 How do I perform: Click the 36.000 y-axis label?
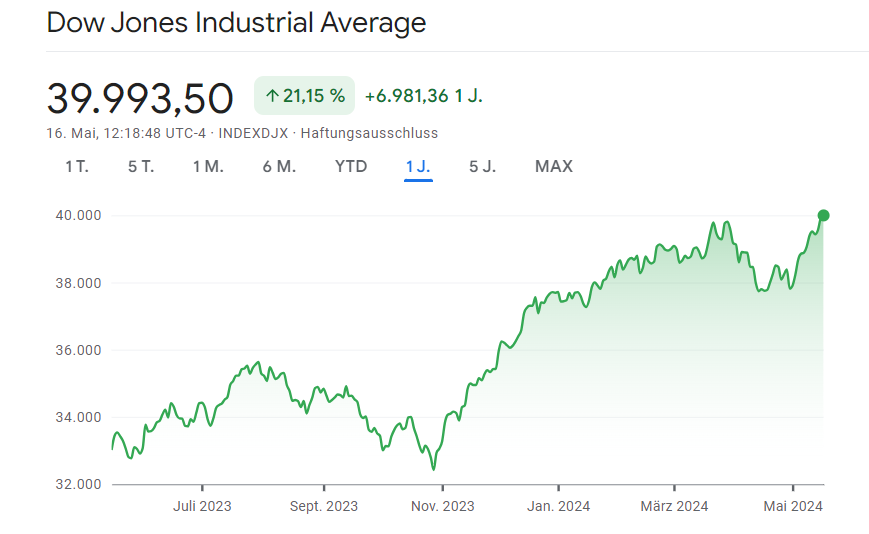coord(78,350)
